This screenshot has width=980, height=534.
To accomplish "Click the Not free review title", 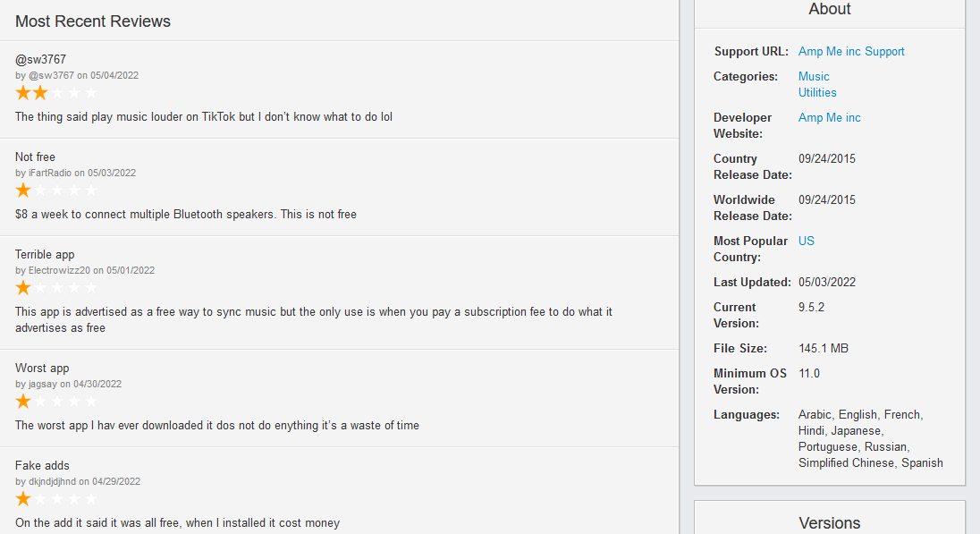I will pos(35,157).
